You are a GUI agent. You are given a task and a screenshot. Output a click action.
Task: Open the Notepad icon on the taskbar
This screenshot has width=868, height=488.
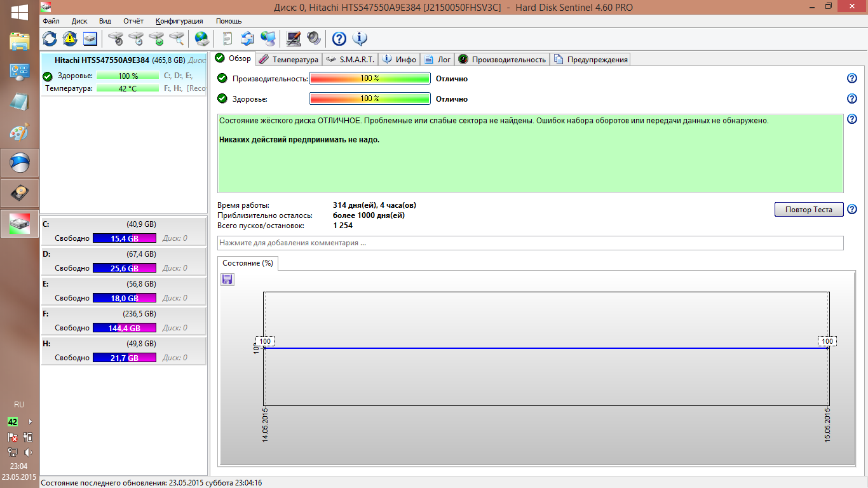(x=20, y=102)
